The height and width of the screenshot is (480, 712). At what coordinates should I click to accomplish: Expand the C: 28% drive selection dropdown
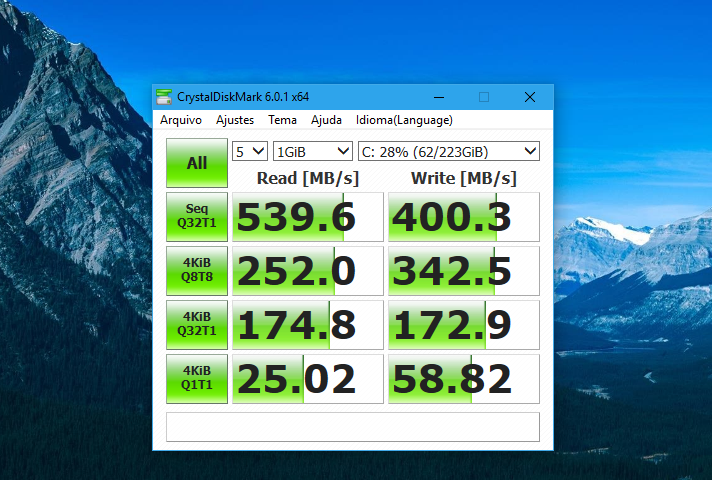point(449,151)
